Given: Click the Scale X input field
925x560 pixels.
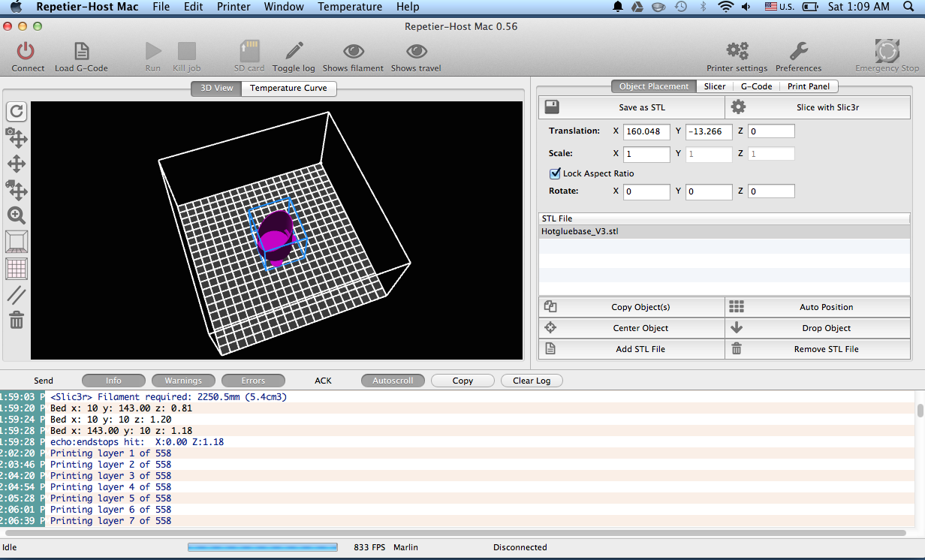Looking at the screenshot, I should click(x=646, y=154).
